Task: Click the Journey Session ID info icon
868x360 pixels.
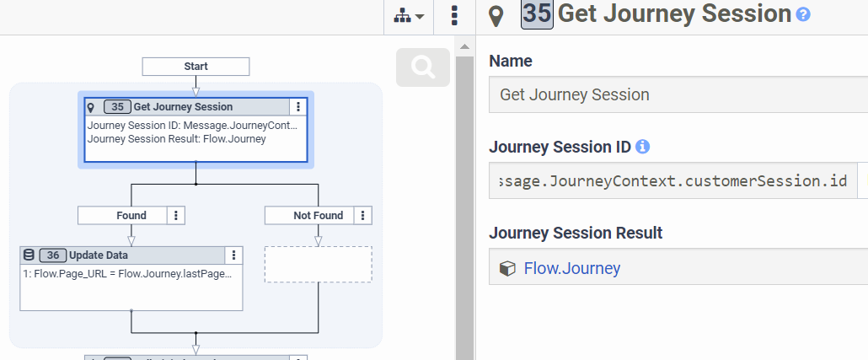Action: [x=642, y=147]
